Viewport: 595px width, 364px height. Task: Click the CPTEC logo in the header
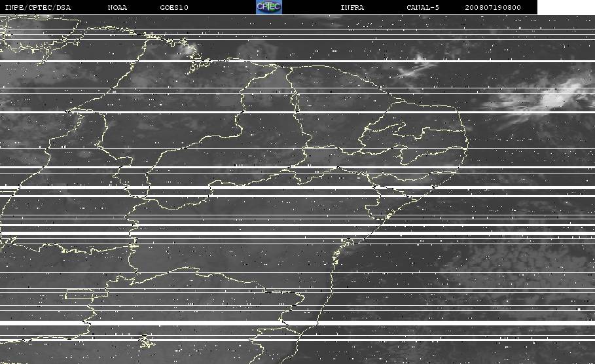[269, 7]
